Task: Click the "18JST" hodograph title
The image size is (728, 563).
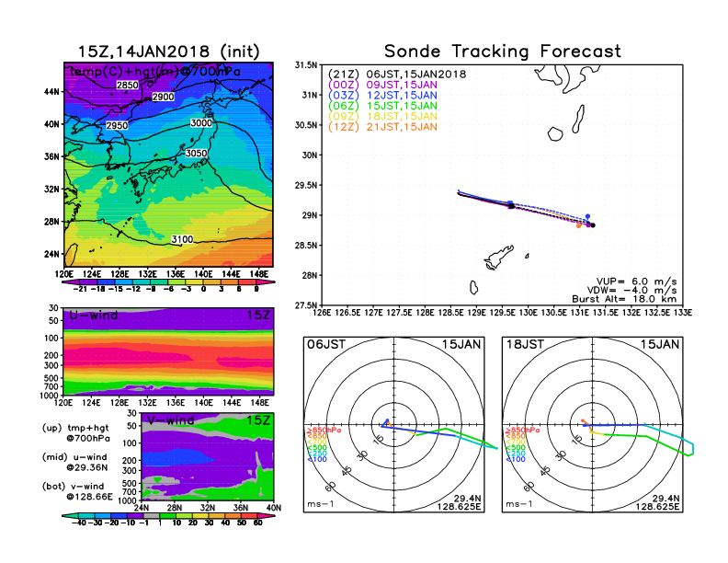Action: [x=525, y=344]
